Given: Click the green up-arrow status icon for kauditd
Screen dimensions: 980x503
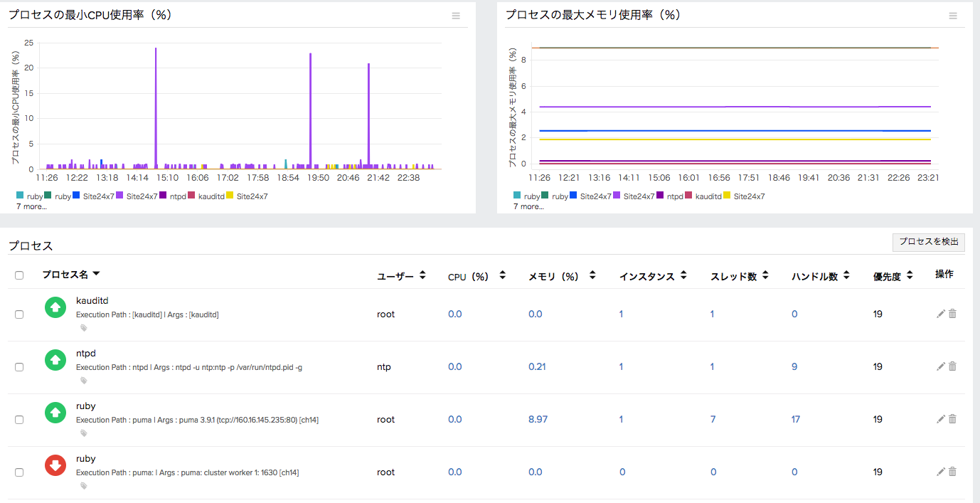Looking at the screenshot, I should tap(55, 307).
